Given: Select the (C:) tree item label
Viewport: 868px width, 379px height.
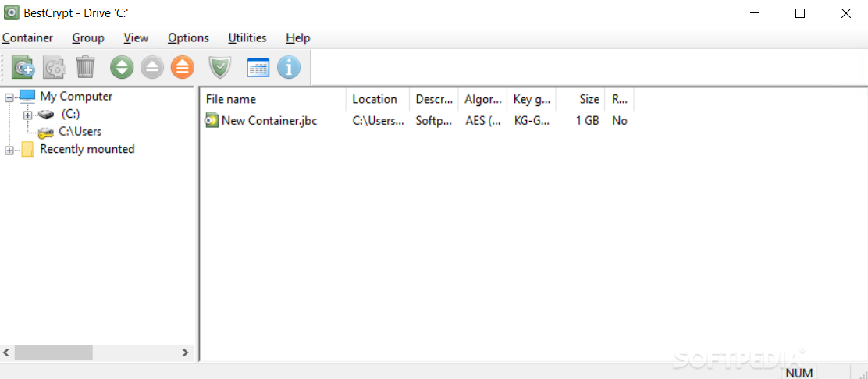Looking at the screenshot, I should pos(71,114).
